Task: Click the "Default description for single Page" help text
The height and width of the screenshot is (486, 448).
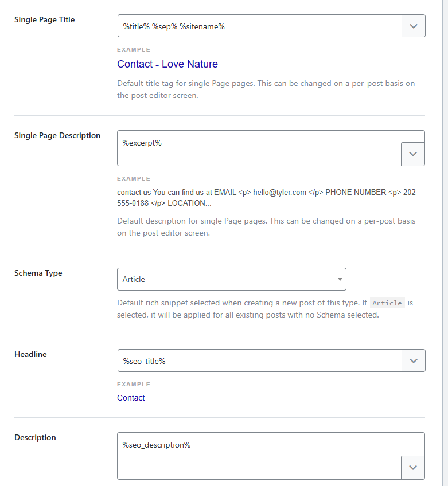Action: pos(266,227)
